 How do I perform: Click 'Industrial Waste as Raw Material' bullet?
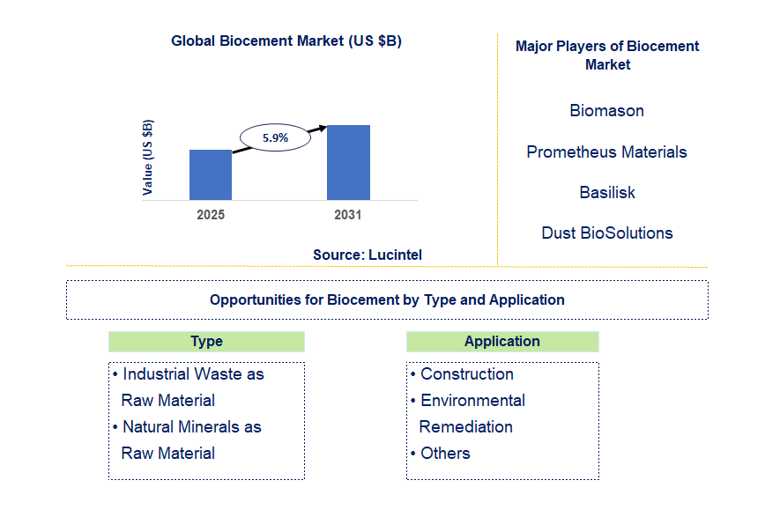tap(189, 388)
